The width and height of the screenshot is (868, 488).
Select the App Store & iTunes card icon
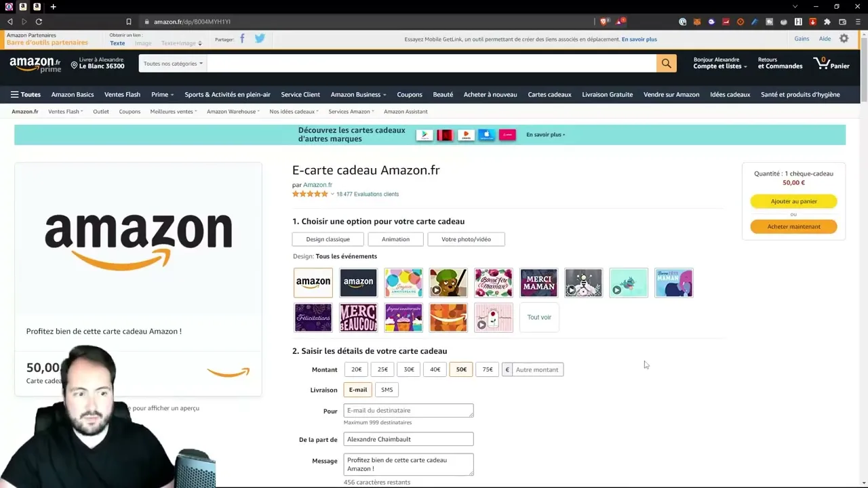pyautogui.click(x=486, y=134)
